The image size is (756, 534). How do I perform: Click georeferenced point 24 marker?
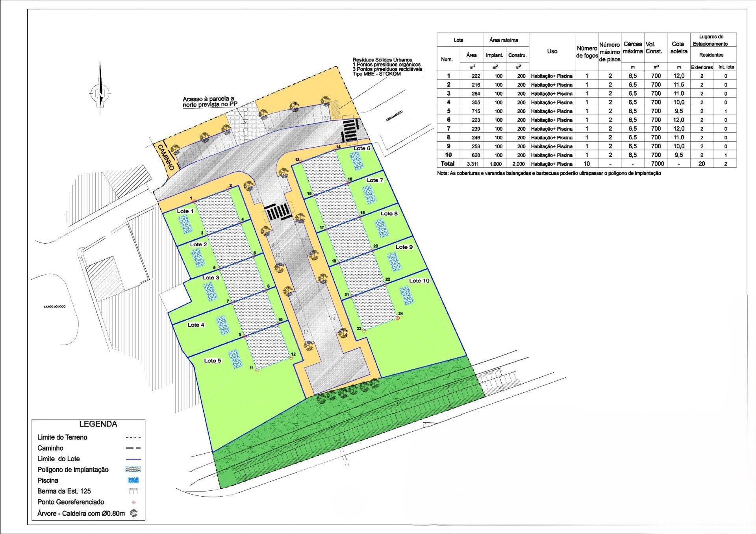tap(398, 318)
